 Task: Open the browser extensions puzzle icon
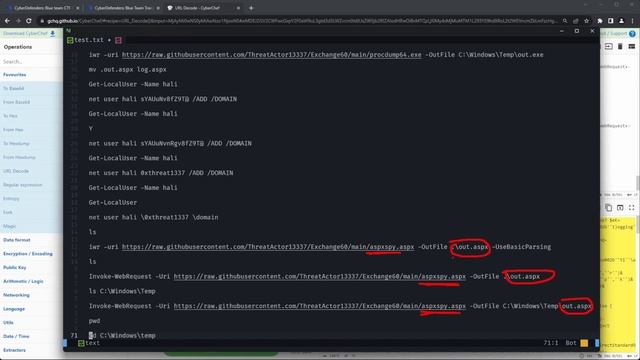click(600, 21)
